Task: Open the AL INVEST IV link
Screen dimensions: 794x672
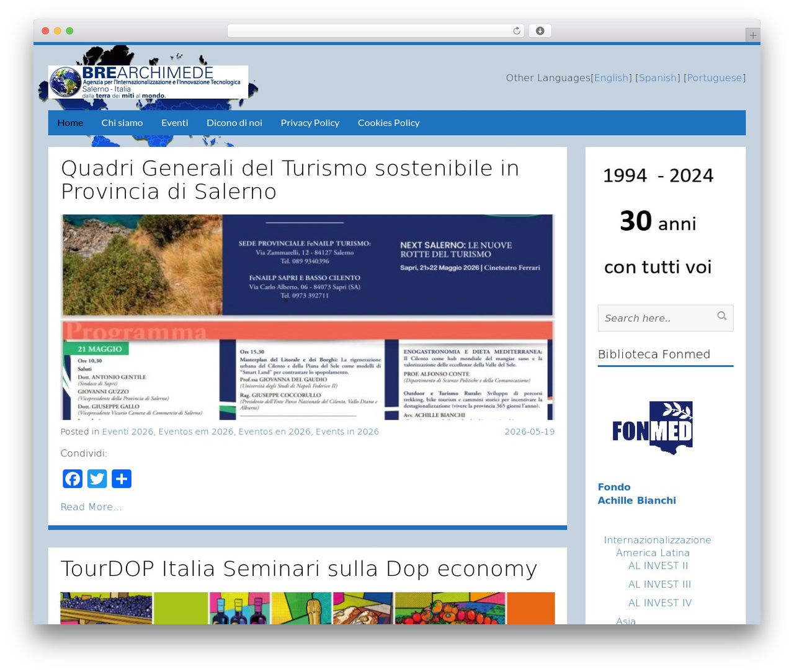Action: [x=660, y=603]
